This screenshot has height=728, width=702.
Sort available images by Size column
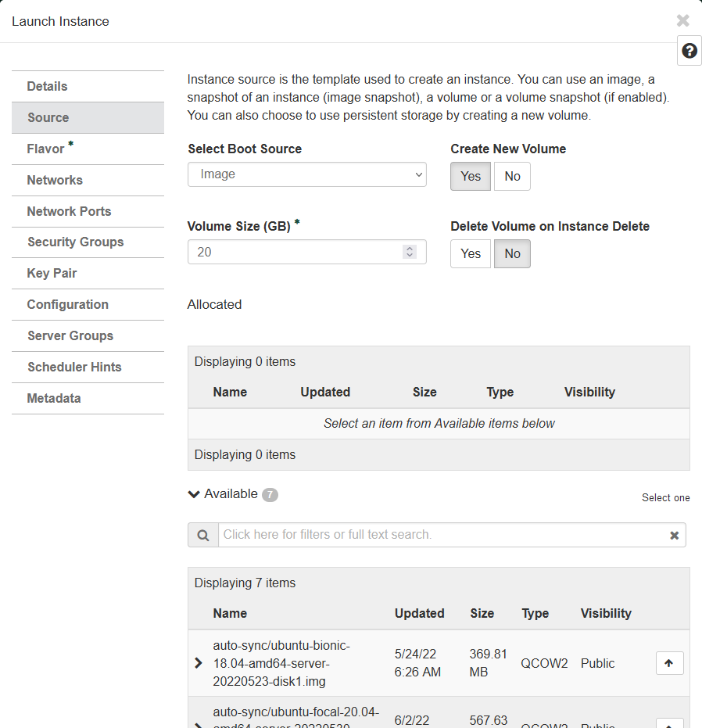click(482, 614)
